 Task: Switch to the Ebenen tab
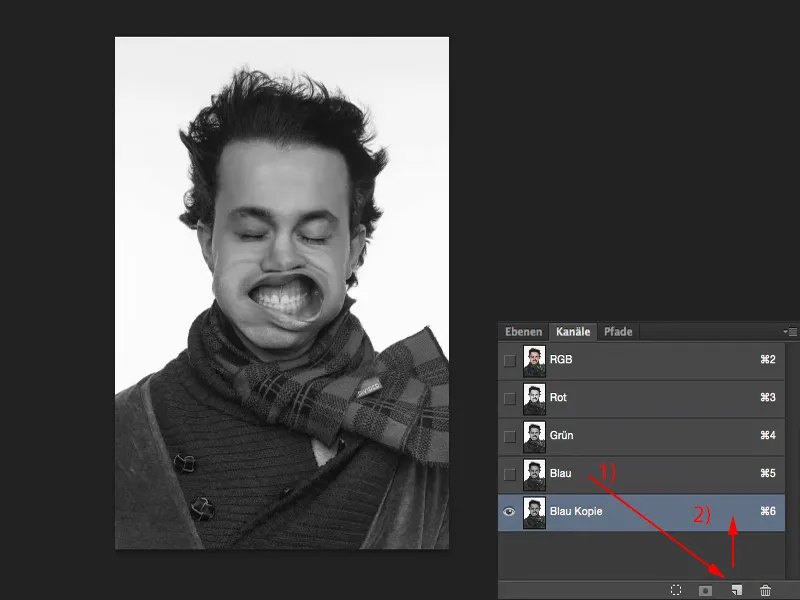click(523, 332)
